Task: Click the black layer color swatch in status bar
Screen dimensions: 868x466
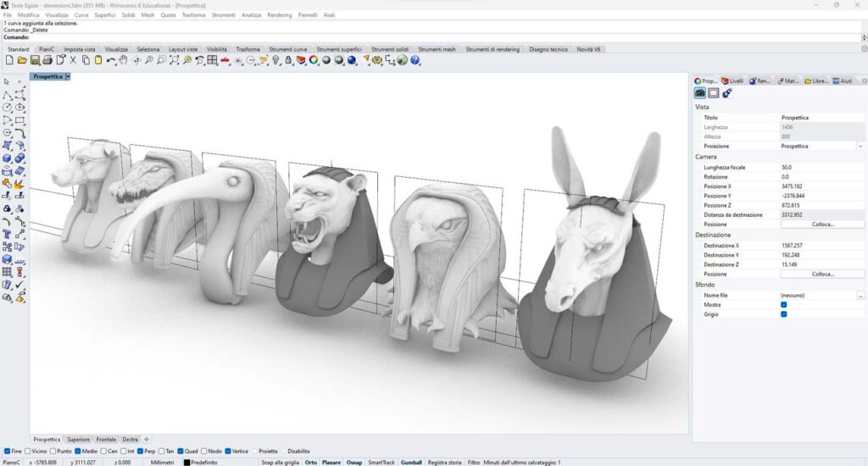Action: click(x=187, y=462)
